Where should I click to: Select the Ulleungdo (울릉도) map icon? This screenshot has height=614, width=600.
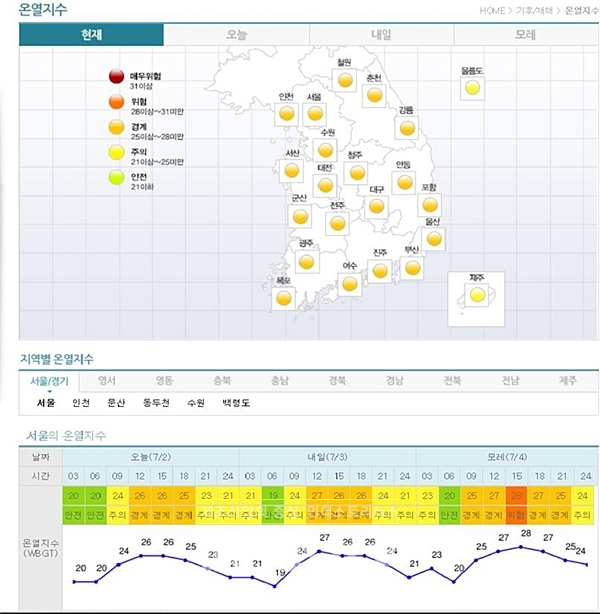[472, 88]
